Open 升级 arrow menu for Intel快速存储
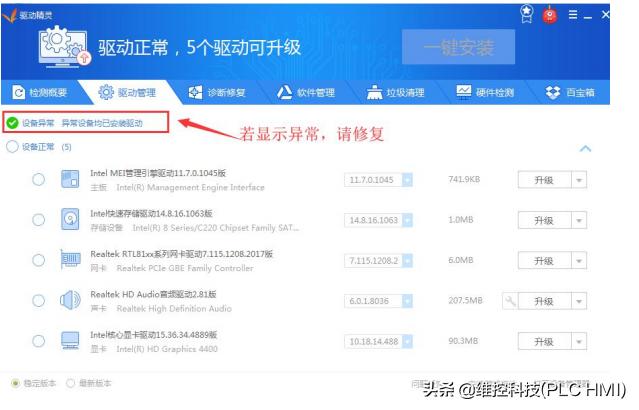This screenshot has width=639, height=410. (x=579, y=220)
